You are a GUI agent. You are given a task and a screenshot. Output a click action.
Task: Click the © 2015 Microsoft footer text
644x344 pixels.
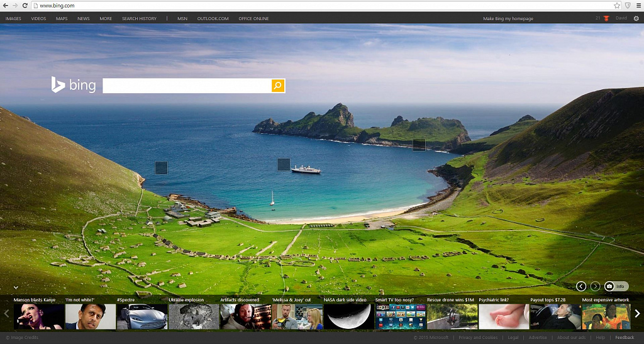(431, 338)
